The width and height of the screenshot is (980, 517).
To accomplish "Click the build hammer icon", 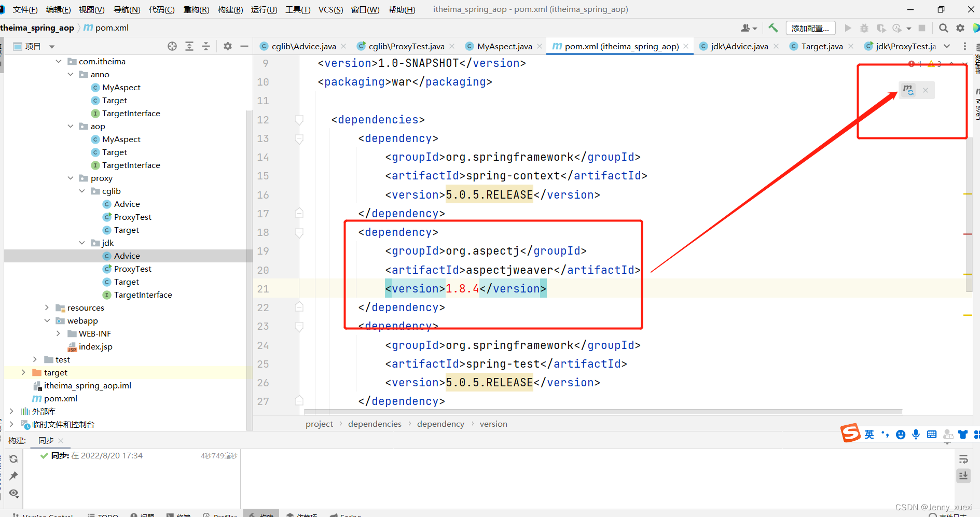I will pyautogui.click(x=773, y=28).
